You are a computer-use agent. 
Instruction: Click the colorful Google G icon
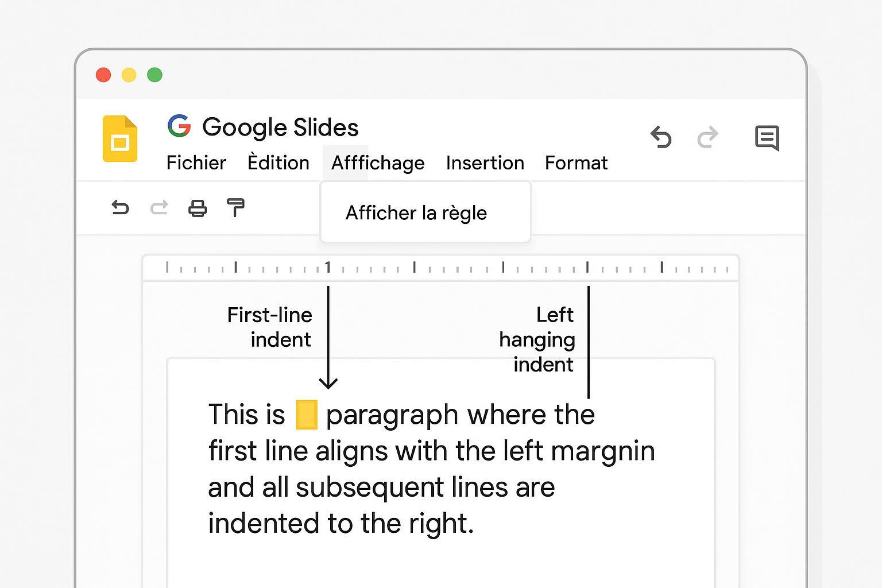tap(179, 126)
